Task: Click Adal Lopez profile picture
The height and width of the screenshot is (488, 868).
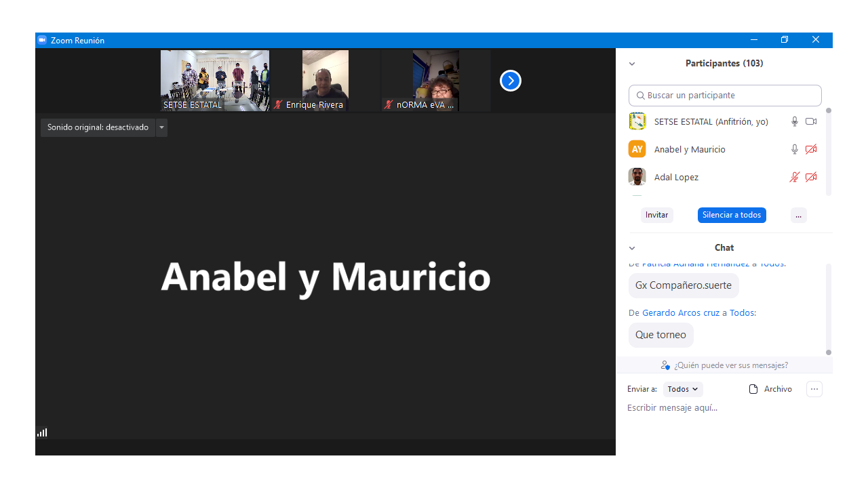Action: (x=637, y=177)
